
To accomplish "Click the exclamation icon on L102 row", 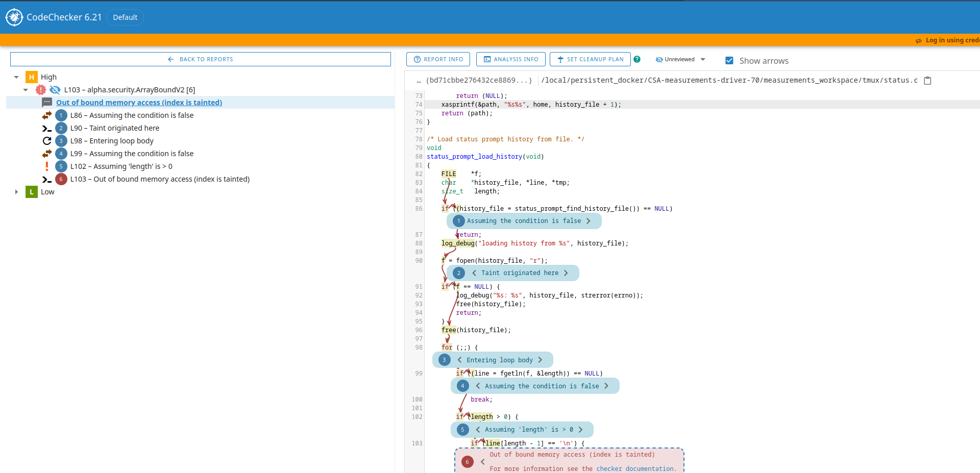I will click(47, 166).
